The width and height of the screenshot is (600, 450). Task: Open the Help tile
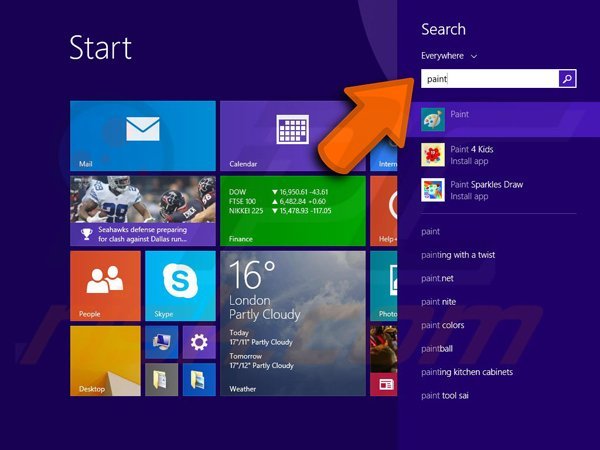click(x=384, y=211)
